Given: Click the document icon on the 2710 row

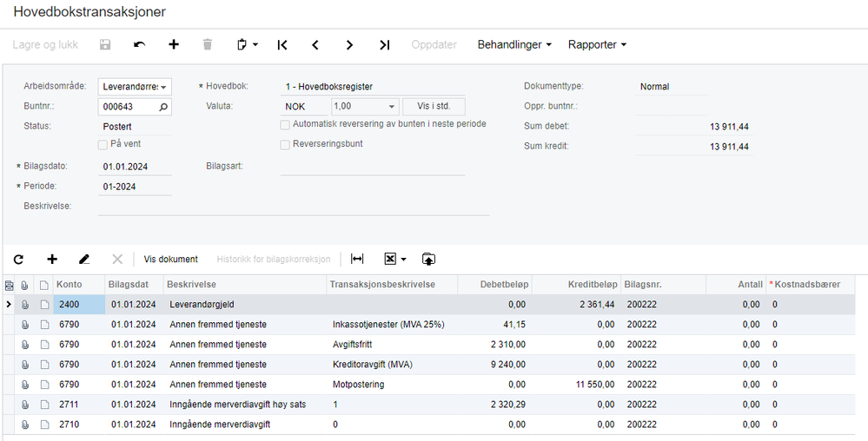Looking at the screenshot, I should click(44, 425).
